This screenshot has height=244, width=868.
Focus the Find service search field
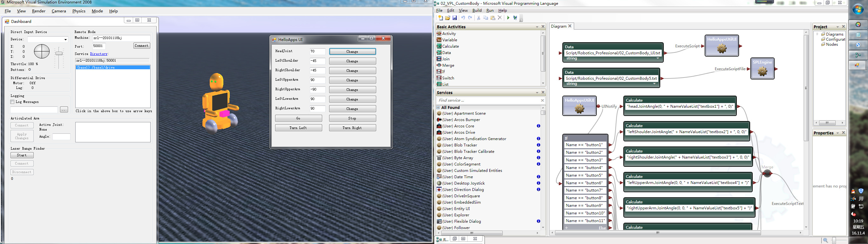(488, 100)
